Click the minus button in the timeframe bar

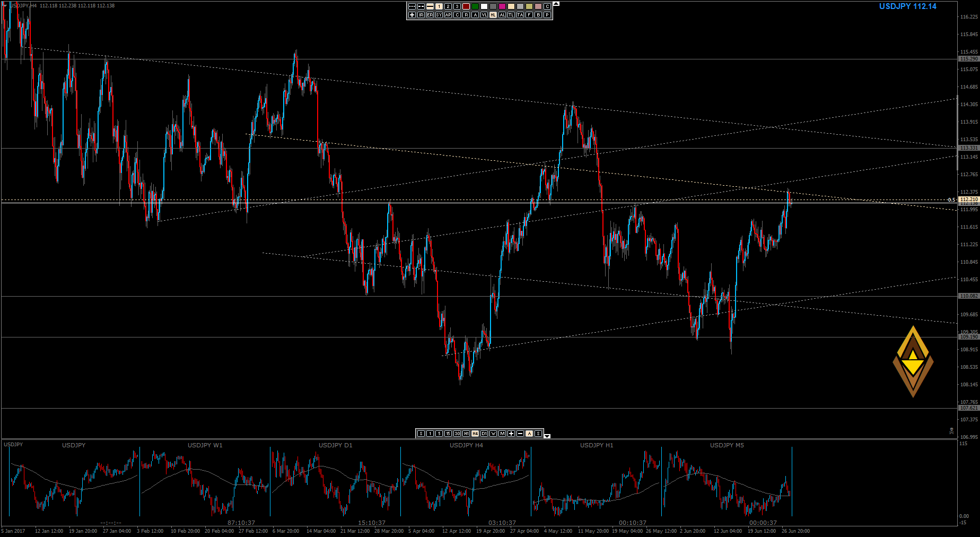coord(520,434)
